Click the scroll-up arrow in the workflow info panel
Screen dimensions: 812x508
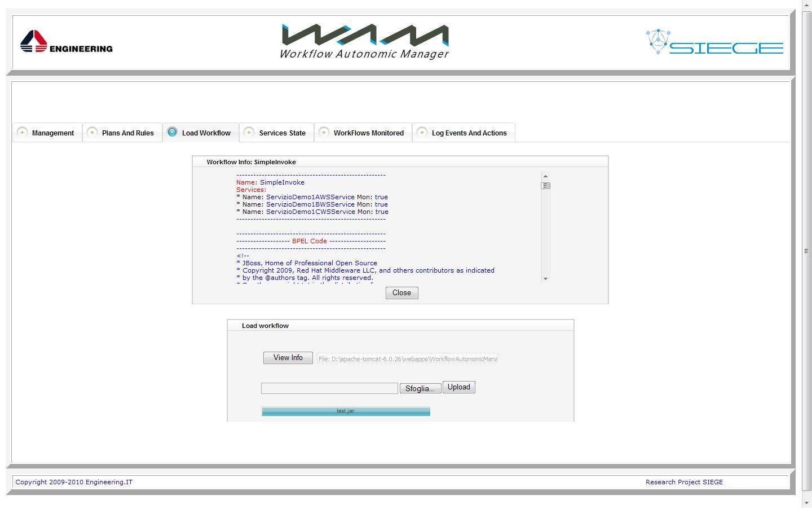(545, 176)
